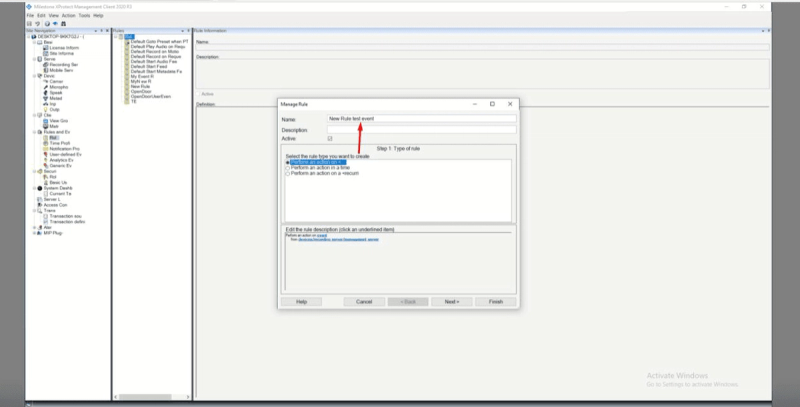
Task: Click the Help button in Manage Rule
Action: [302, 302]
